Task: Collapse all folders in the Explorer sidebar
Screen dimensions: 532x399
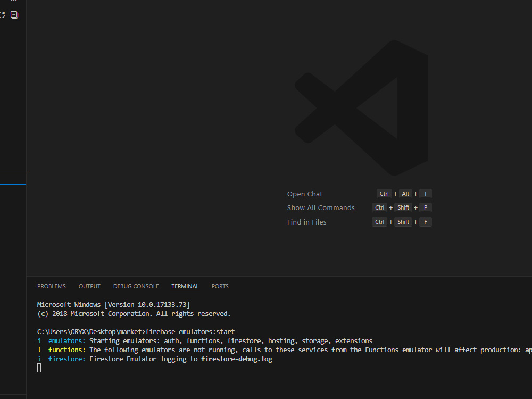Action: point(14,15)
